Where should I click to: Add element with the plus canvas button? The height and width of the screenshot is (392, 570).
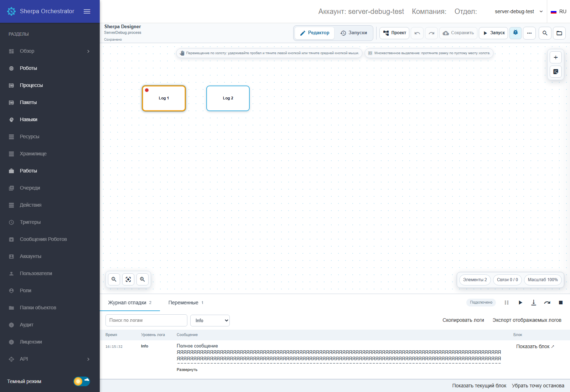click(x=556, y=57)
